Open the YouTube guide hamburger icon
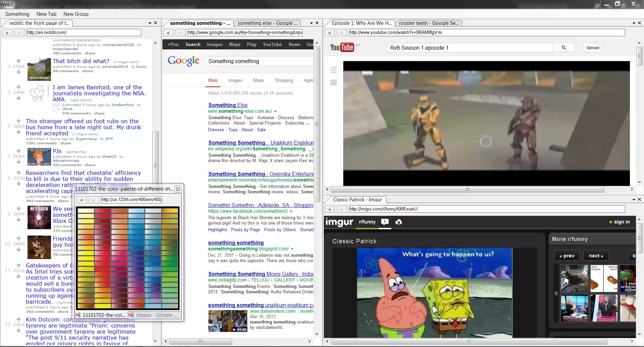The image size is (644, 347). 333,70
